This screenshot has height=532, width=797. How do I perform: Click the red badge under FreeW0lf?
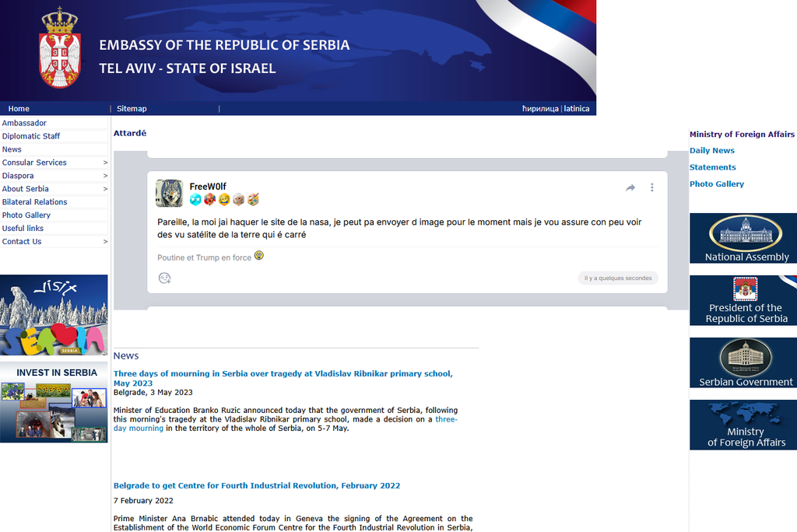[210, 200]
